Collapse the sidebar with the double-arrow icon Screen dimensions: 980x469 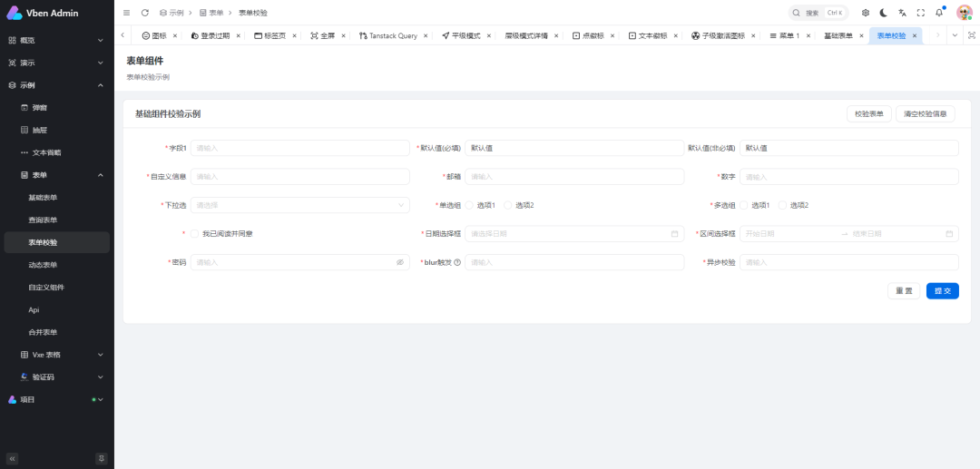click(13, 458)
